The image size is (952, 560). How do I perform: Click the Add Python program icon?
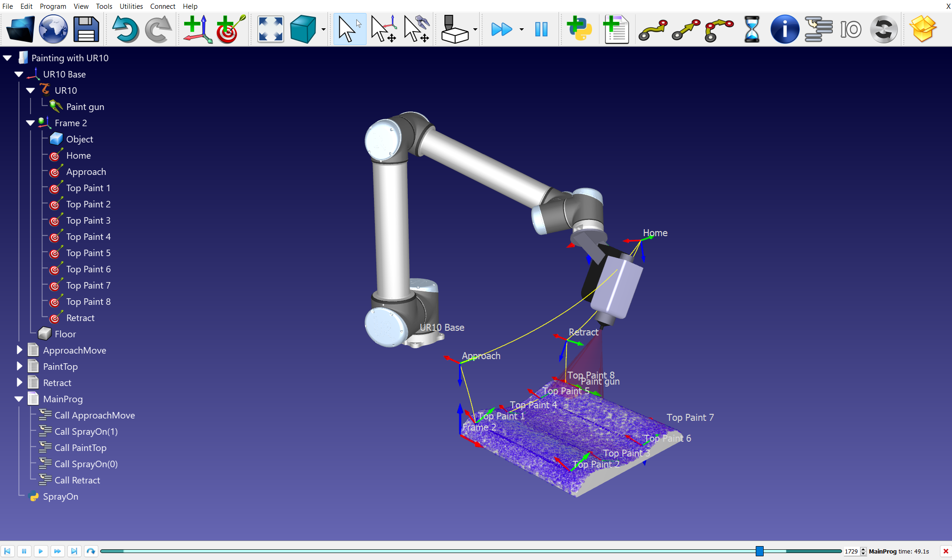pyautogui.click(x=579, y=29)
